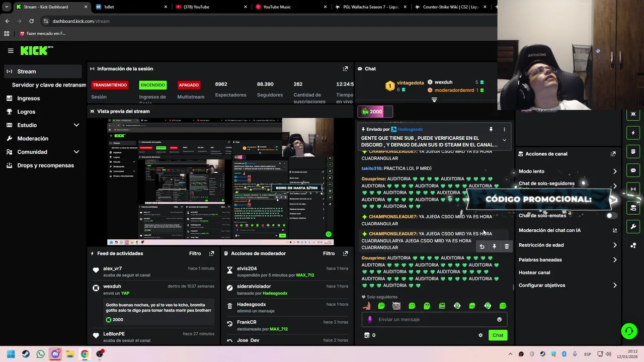Click the browser address bar
Viewport: 644px width, 362px height.
click(x=267, y=21)
